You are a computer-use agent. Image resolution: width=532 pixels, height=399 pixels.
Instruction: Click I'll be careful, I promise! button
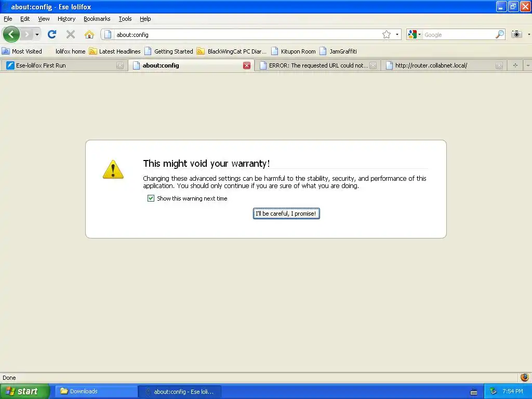point(286,214)
